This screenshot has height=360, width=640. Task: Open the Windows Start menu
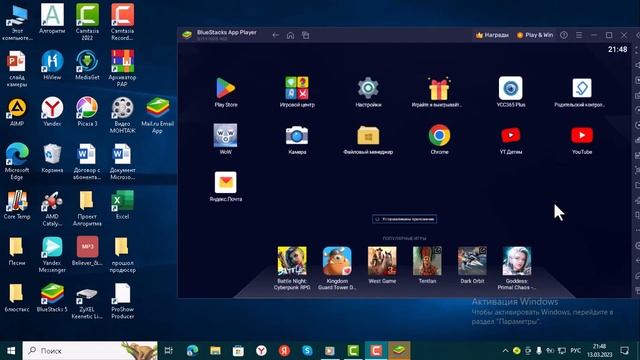(x=11, y=351)
